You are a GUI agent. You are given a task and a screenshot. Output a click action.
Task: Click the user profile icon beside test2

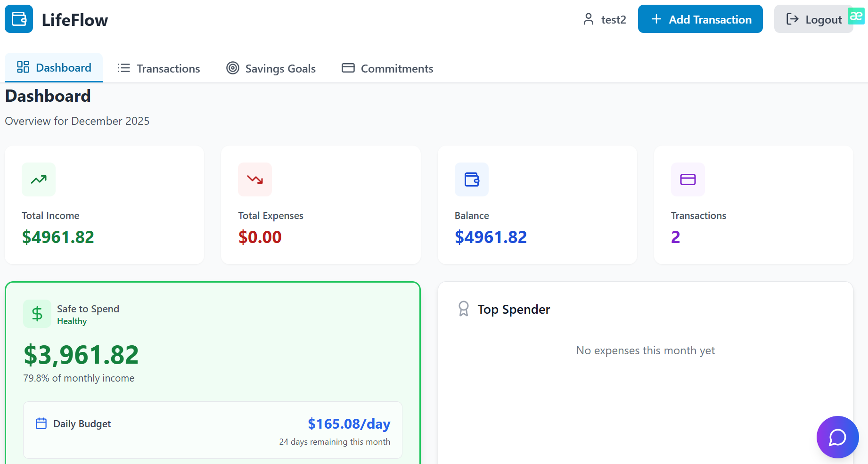coord(589,19)
